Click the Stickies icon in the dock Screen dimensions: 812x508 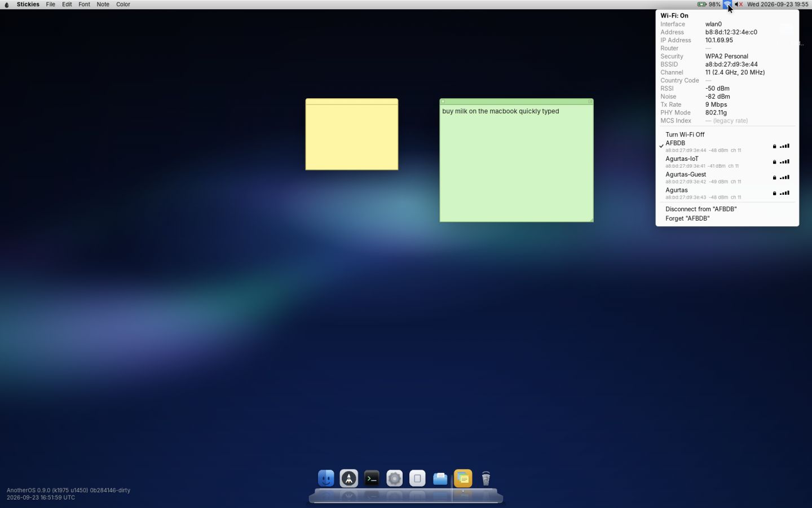(463, 479)
